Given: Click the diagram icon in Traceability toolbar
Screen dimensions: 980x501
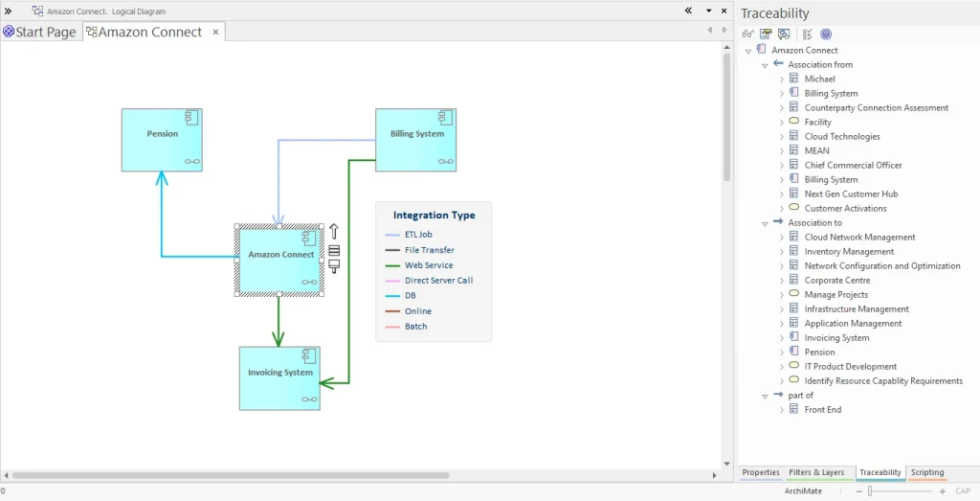Looking at the screenshot, I should [784, 34].
